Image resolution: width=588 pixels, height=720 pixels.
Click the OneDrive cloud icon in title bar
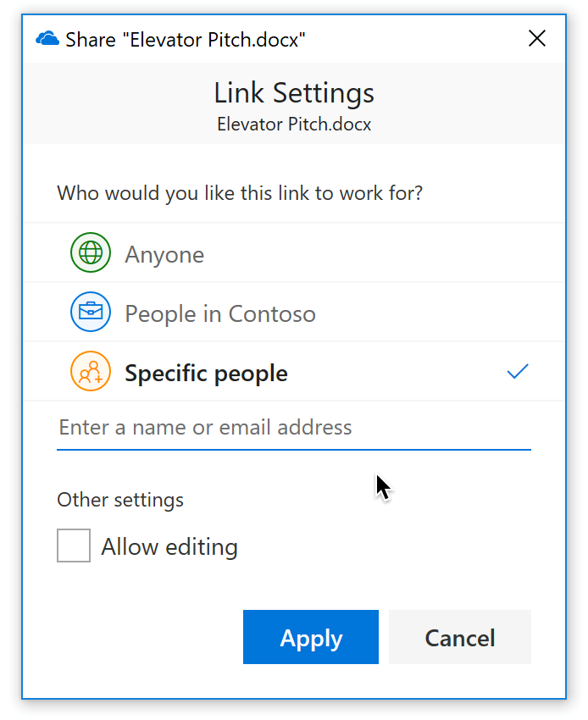(47, 39)
